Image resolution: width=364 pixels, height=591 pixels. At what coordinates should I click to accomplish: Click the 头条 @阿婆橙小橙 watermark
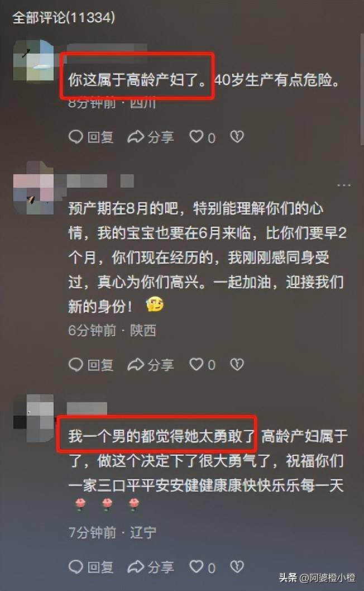point(317,578)
